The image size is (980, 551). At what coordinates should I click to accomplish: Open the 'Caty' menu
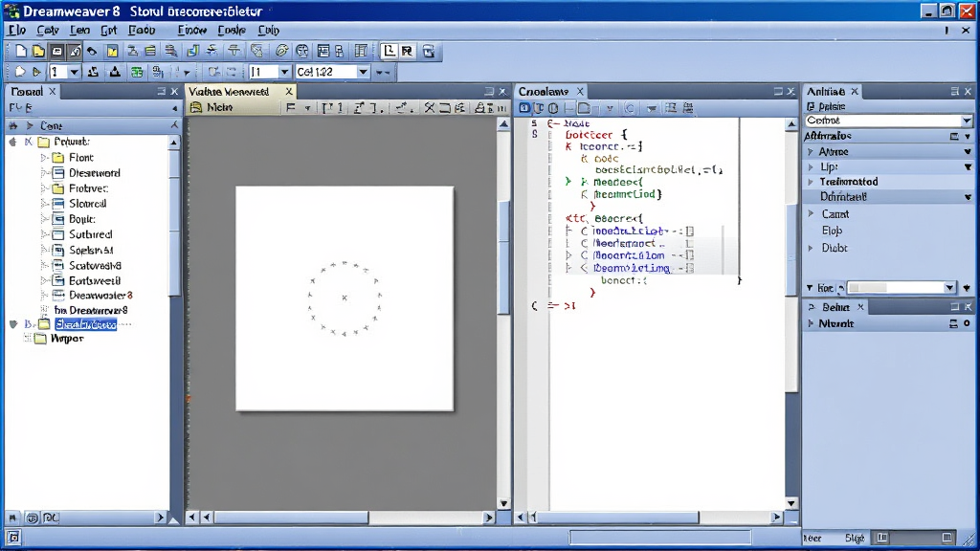[x=48, y=30]
